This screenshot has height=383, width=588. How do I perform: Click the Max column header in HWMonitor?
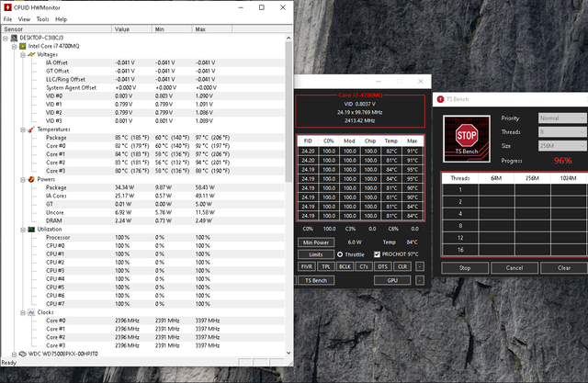click(x=212, y=28)
